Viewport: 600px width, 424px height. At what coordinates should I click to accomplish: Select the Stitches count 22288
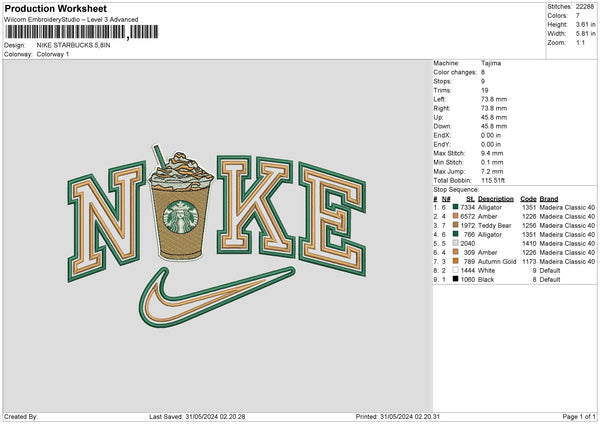[585, 7]
